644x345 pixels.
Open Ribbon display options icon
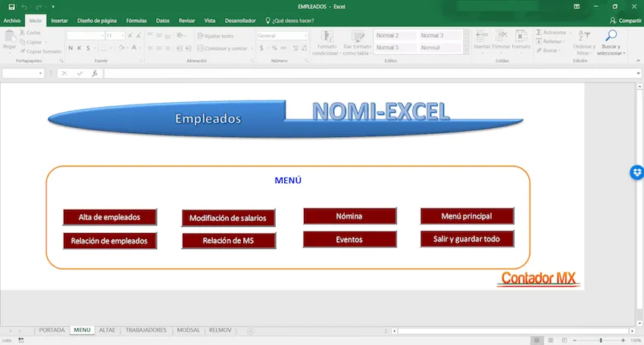pos(577,7)
